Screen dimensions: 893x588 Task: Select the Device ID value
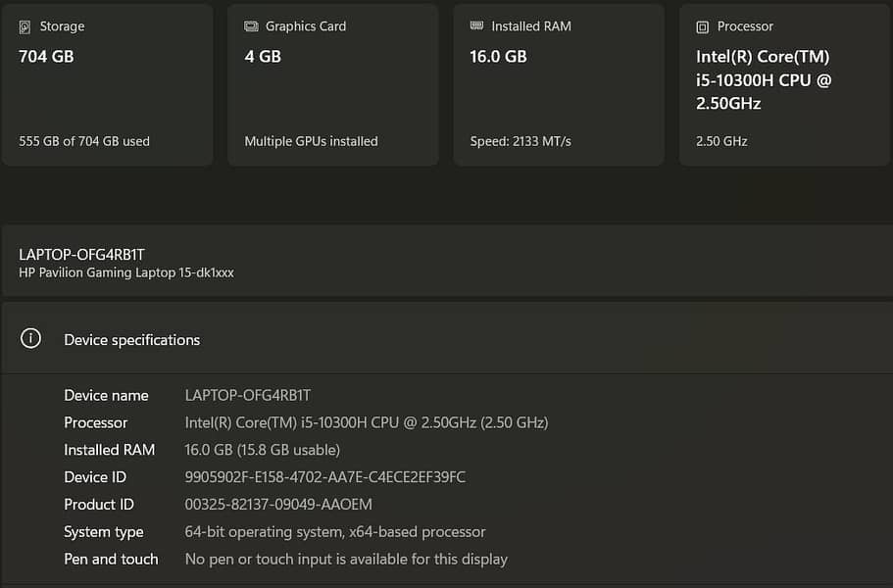tap(324, 477)
